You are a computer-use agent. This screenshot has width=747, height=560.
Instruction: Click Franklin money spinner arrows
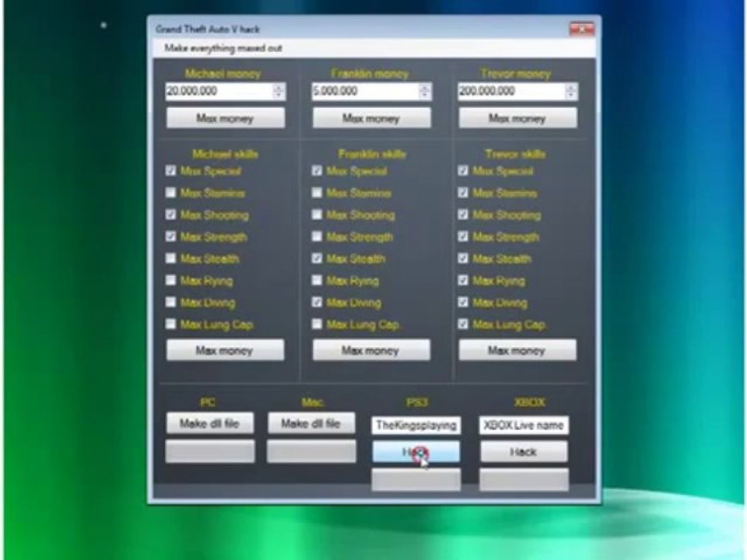pyautogui.click(x=425, y=91)
